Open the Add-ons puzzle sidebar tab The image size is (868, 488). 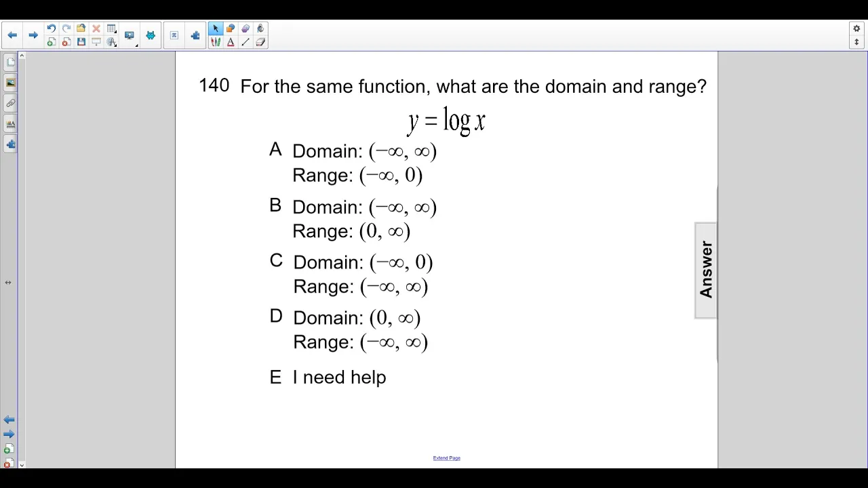click(10, 144)
